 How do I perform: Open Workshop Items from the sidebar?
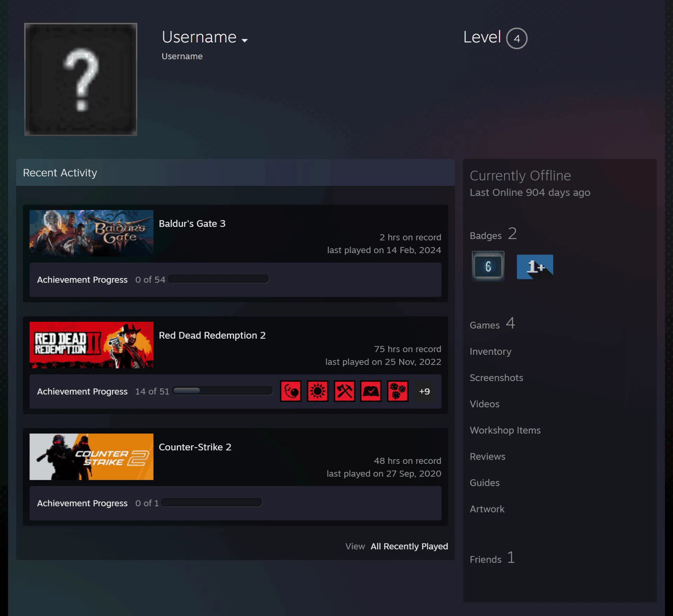pyautogui.click(x=505, y=430)
